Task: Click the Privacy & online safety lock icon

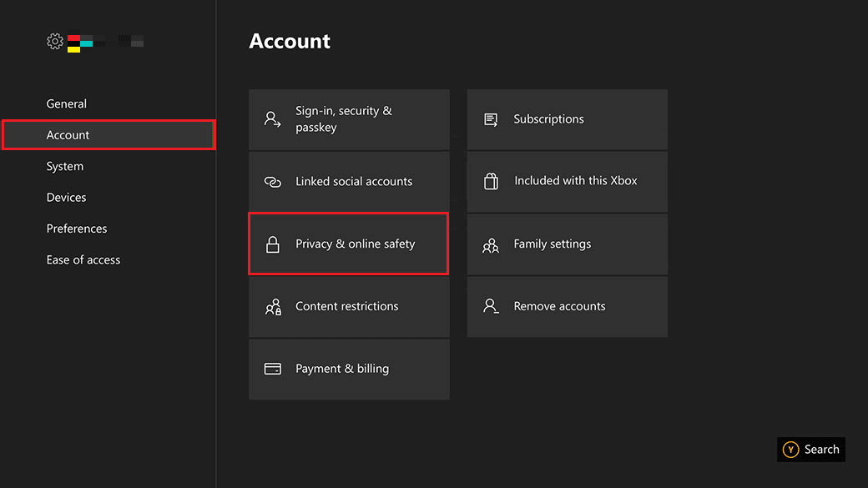Action: (x=272, y=244)
